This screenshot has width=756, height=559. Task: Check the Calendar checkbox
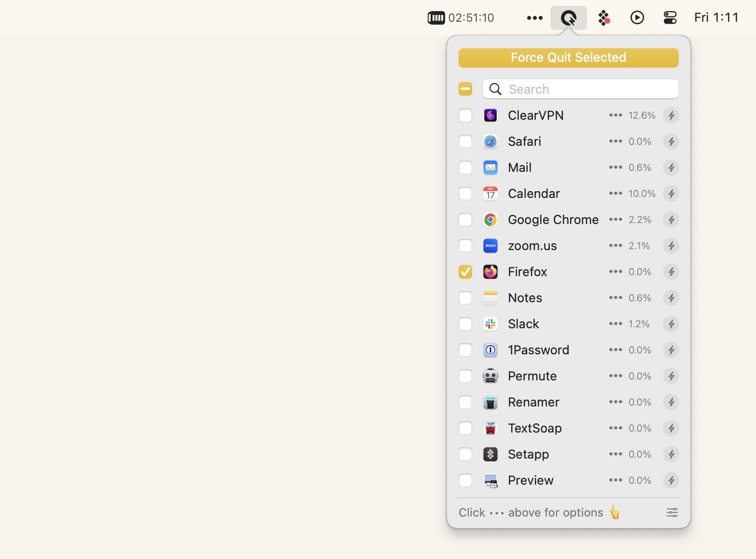coord(465,194)
